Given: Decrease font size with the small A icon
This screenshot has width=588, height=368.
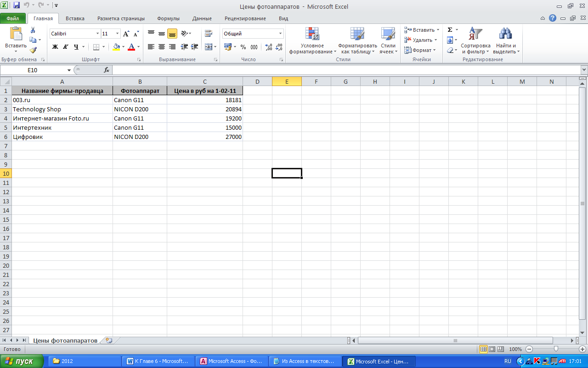Looking at the screenshot, I should pyautogui.click(x=136, y=34).
